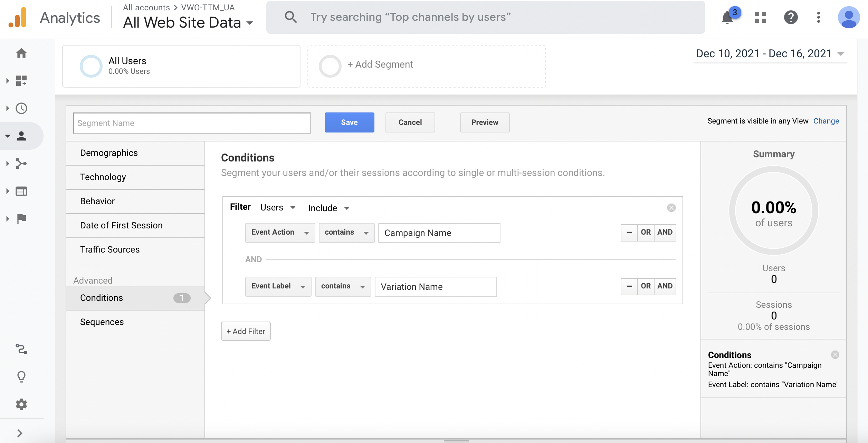Click the Save segment button

(x=349, y=122)
